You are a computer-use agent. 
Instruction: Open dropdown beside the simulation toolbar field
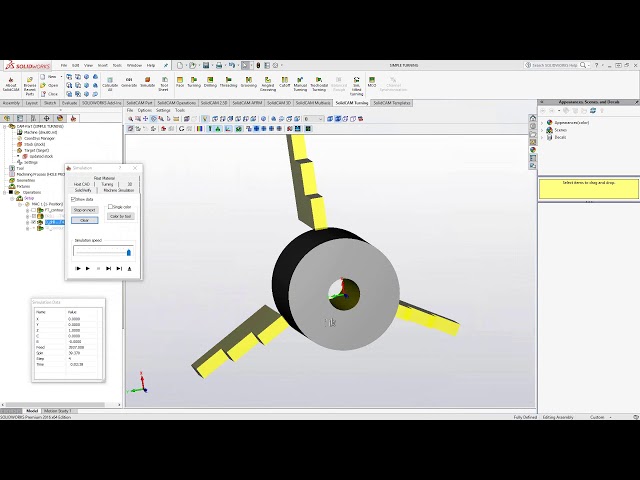(x=320, y=119)
